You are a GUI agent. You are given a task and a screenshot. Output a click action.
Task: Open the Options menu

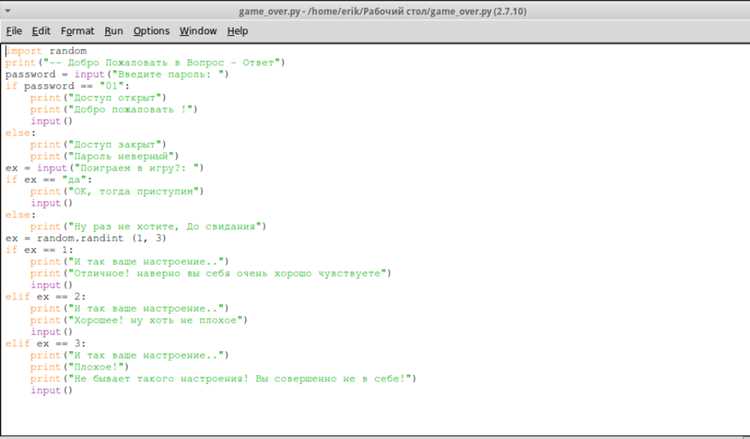coord(152,31)
